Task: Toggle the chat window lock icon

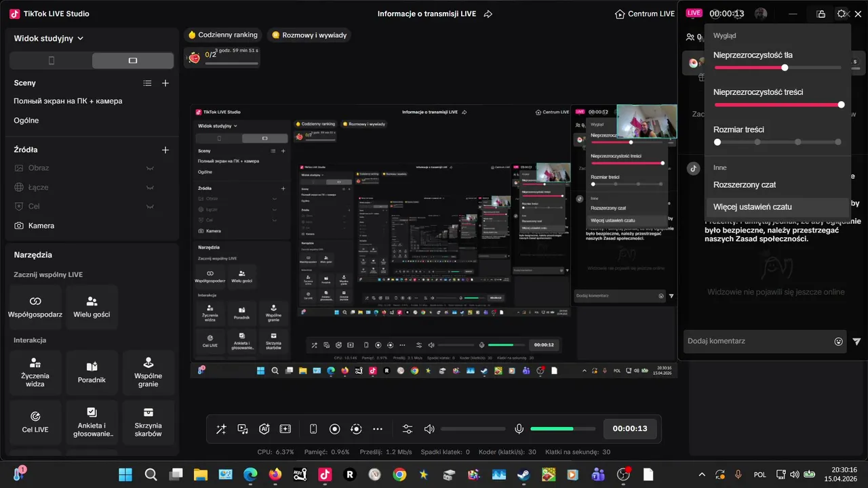Action: pos(821,14)
